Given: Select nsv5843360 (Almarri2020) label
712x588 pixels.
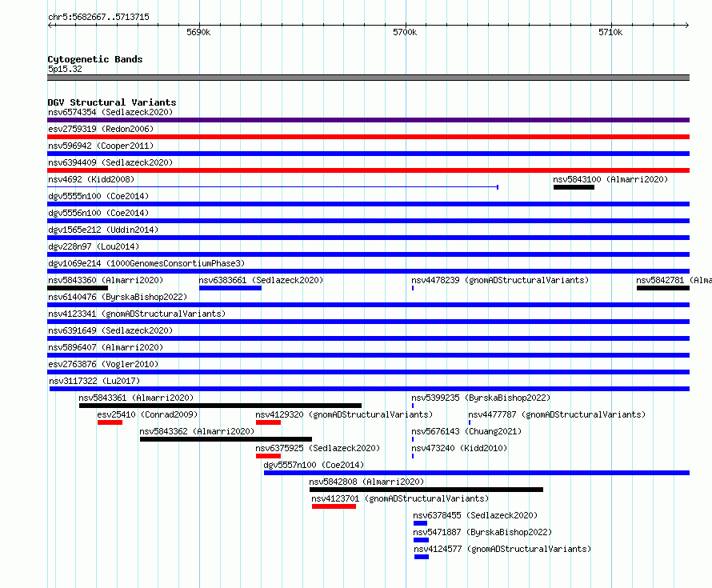Looking at the screenshot, I should (x=106, y=280).
